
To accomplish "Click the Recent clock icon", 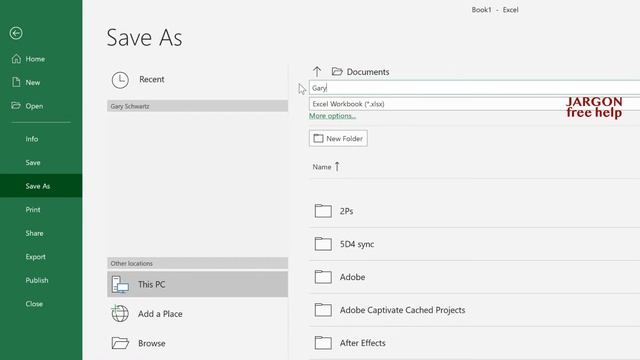I will (120, 80).
